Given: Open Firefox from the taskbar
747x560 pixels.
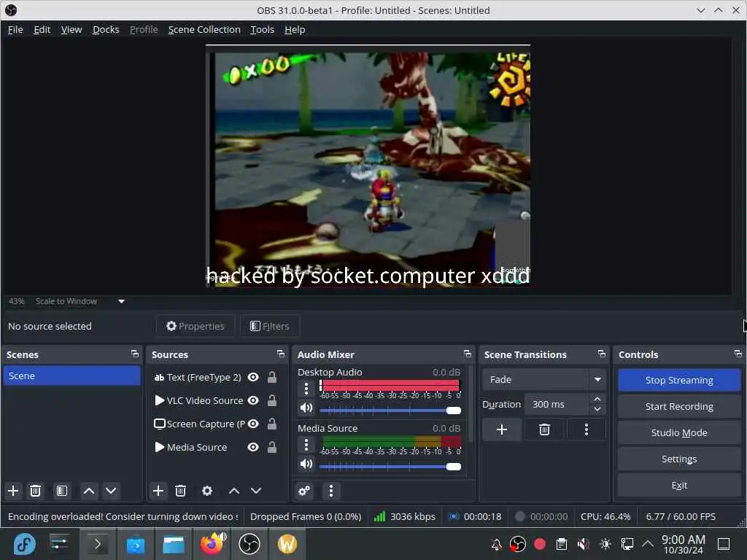Looking at the screenshot, I should pyautogui.click(x=212, y=543).
